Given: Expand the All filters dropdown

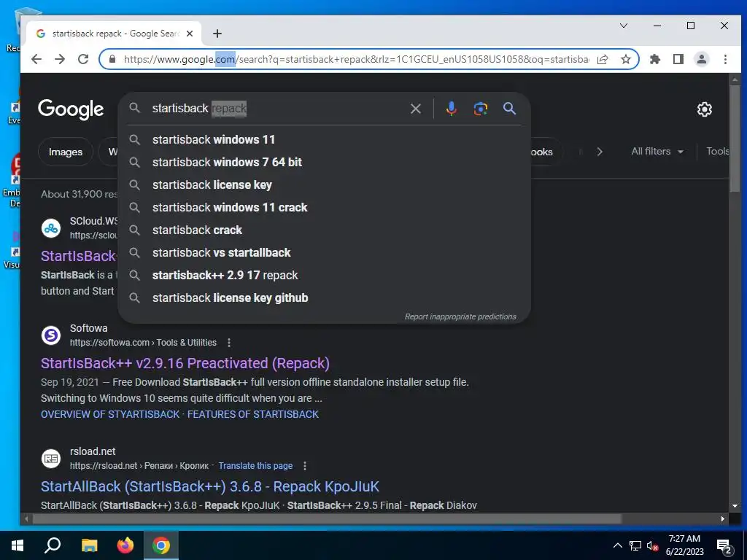Looking at the screenshot, I should 657,152.
